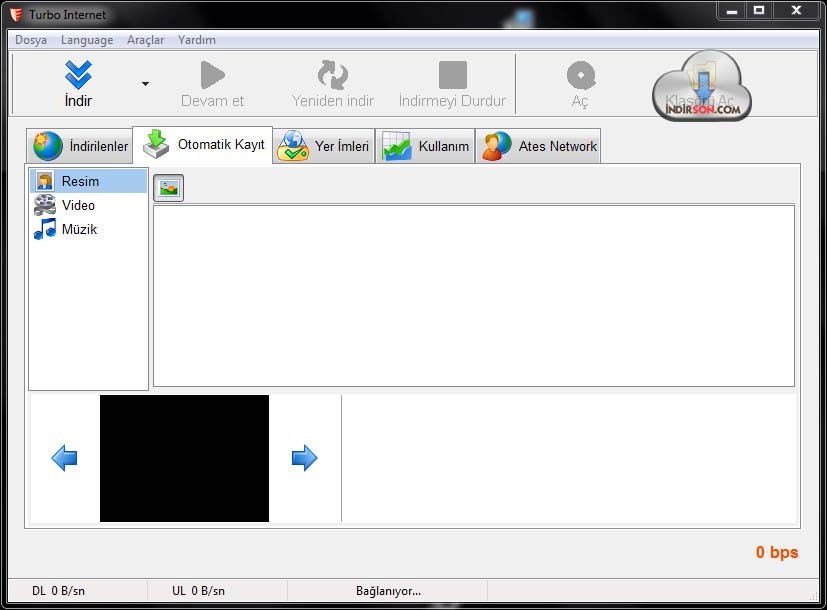Click the İndir download toolbar button
Viewport: 827px width, 610px height.
(x=78, y=84)
